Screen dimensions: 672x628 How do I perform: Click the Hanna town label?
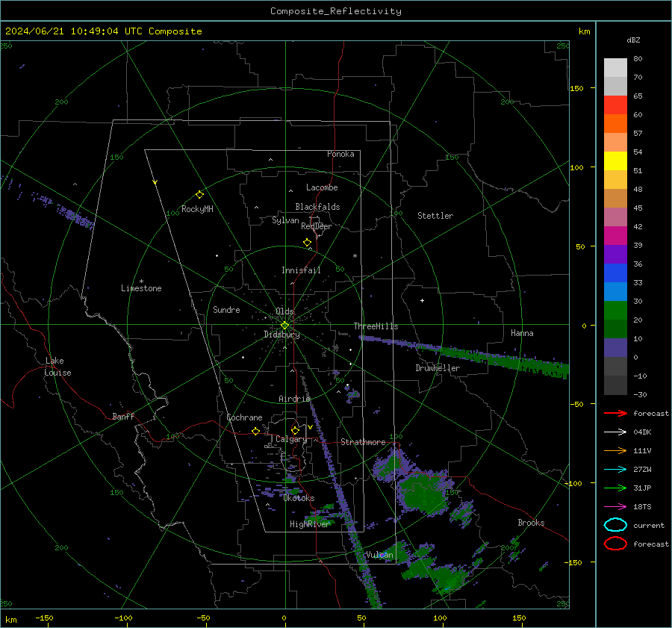(x=522, y=333)
